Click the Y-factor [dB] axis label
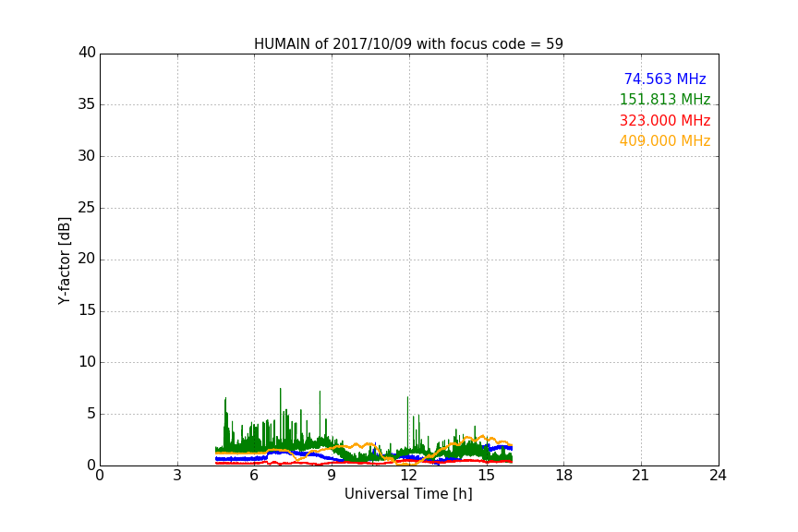Image resolution: width=798 pixels, height=532 pixels. pyautogui.click(x=64, y=260)
